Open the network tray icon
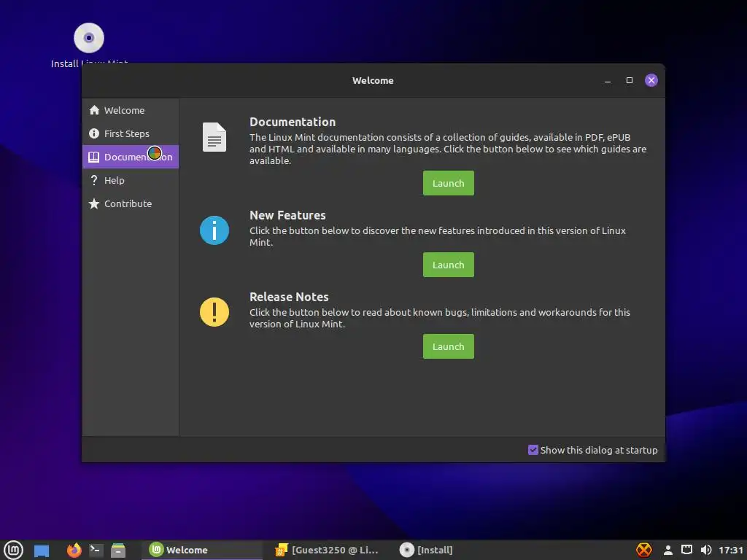The height and width of the screenshot is (560, 747). [686, 550]
